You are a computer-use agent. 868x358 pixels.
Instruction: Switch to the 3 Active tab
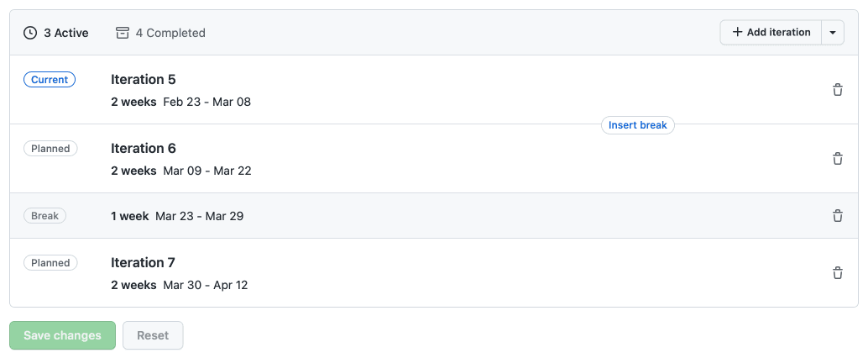[x=56, y=33]
